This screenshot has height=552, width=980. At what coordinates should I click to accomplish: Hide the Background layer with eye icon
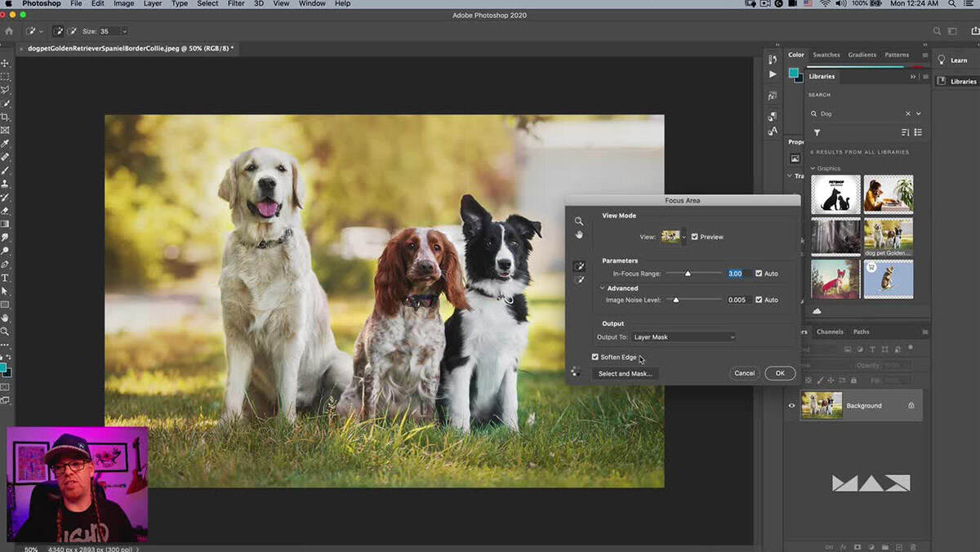[x=791, y=406]
